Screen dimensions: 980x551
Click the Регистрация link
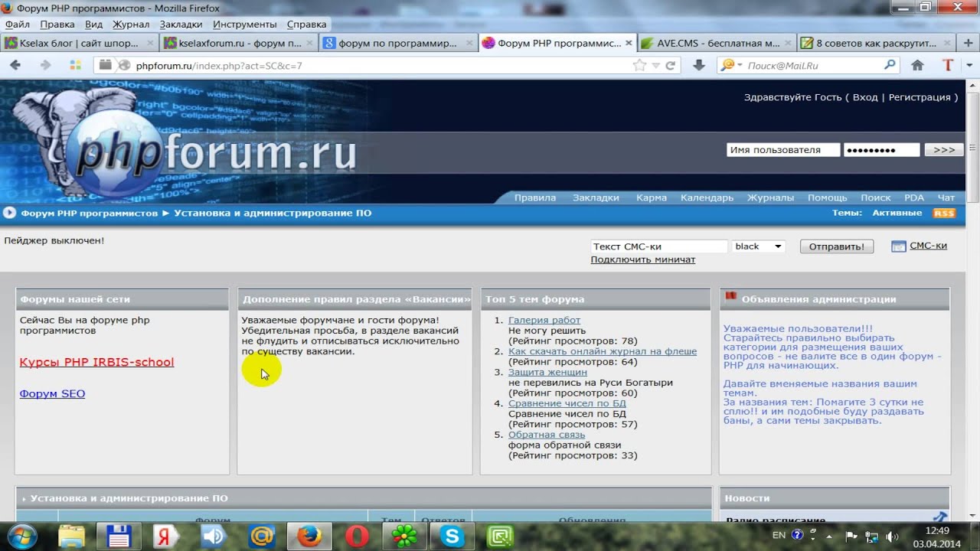coord(919,97)
